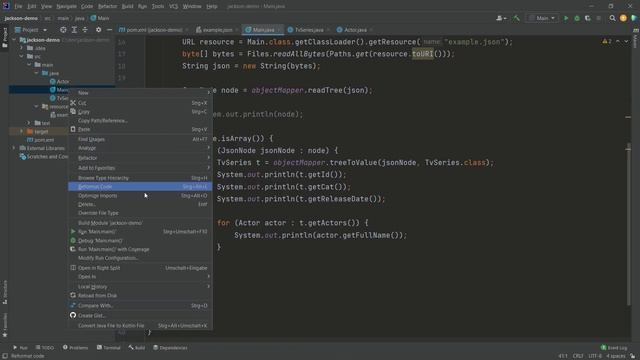Choose Copy Path/Reference in context menu

(140, 121)
